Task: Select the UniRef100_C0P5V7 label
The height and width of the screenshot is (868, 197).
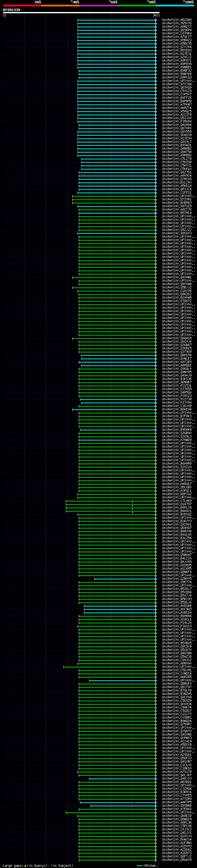Action: coord(177,94)
